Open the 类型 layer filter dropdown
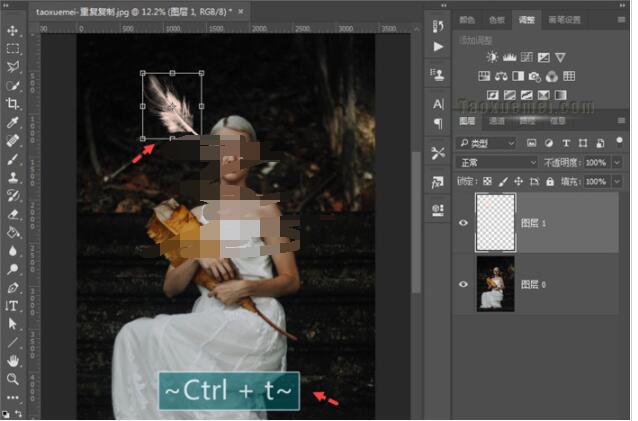The height and width of the screenshot is (421, 638). click(x=486, y=144)
